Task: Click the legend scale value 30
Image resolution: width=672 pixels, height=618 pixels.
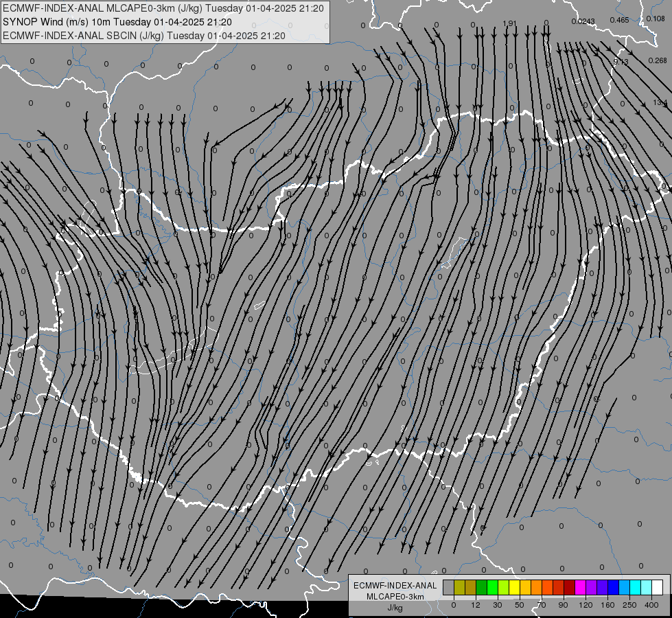Action: 498,605
